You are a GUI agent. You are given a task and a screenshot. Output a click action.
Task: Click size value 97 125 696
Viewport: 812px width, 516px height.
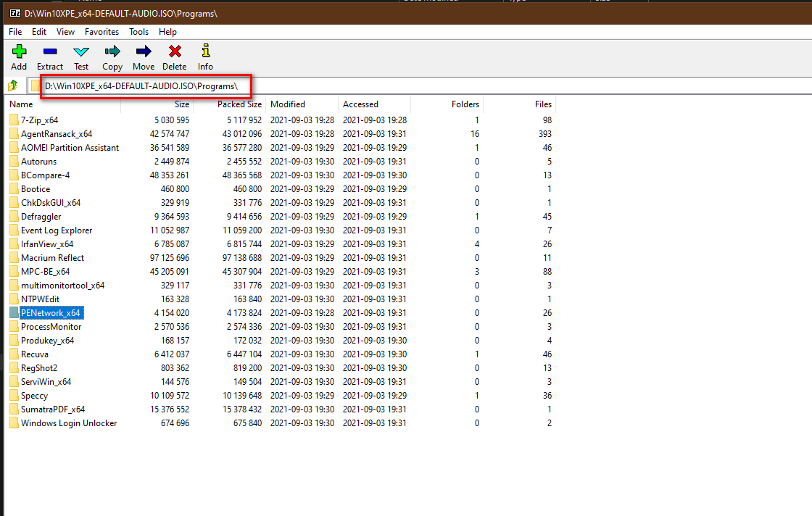(x=170, y=258)
